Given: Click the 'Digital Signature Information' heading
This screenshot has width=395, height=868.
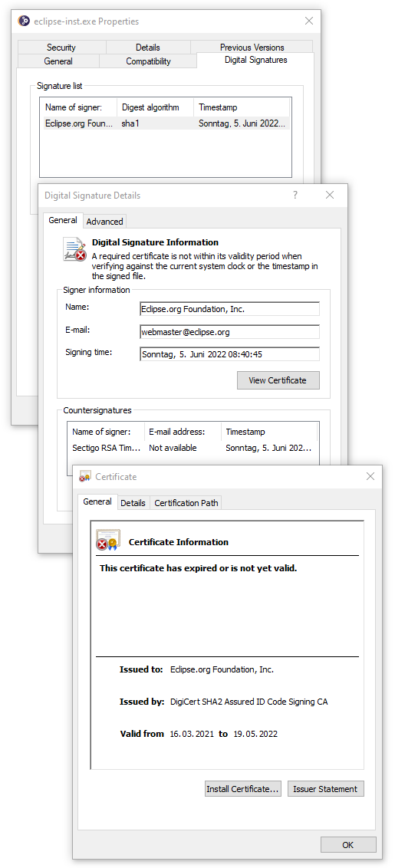Looking at the screenshot, I should 155,242.
